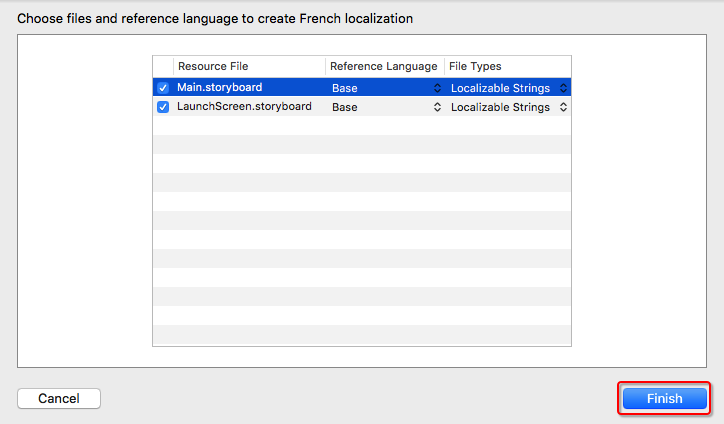Click the Resource File column header
The image size is (724, 424).
[249, 66]
